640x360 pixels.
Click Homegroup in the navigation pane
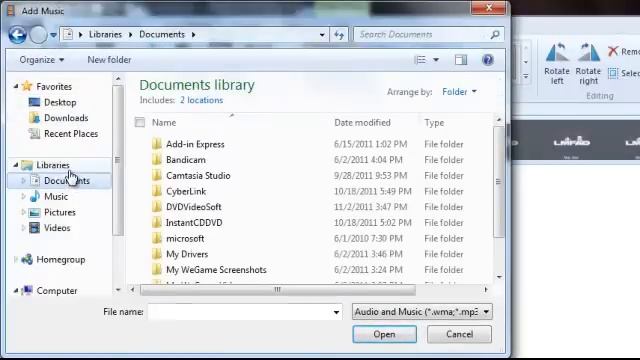click(60, 260)
